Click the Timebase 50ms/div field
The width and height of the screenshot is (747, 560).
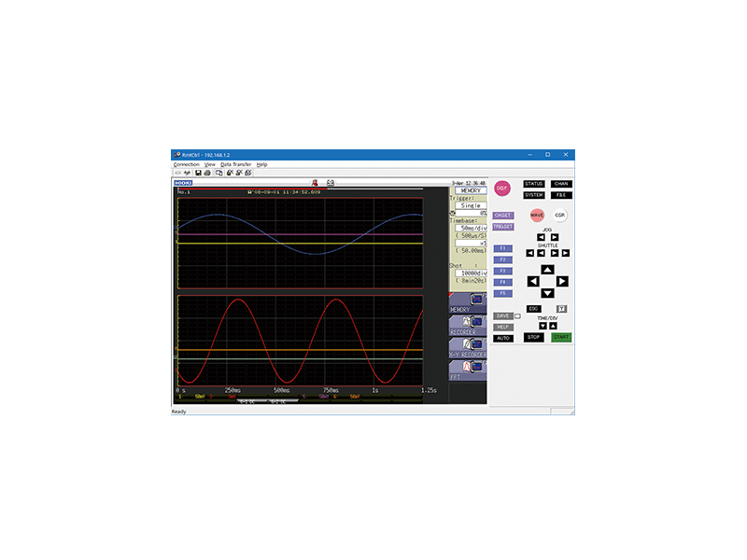471,229
